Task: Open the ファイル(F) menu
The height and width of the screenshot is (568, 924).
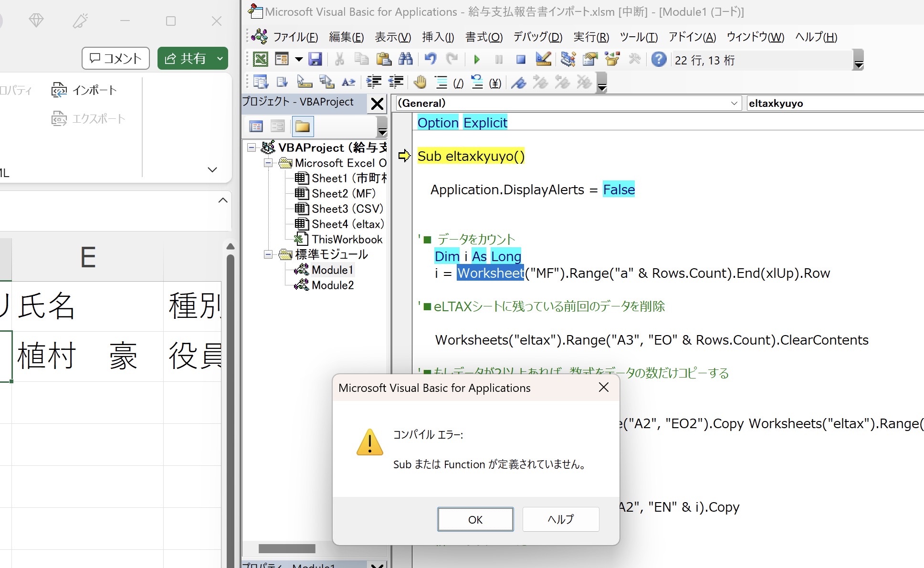Action: (x=295, y=37)
